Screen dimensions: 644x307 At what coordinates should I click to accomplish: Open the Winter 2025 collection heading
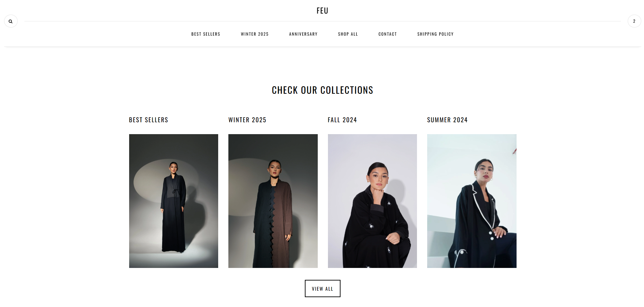pyautogui.click(x=247, y=120)
